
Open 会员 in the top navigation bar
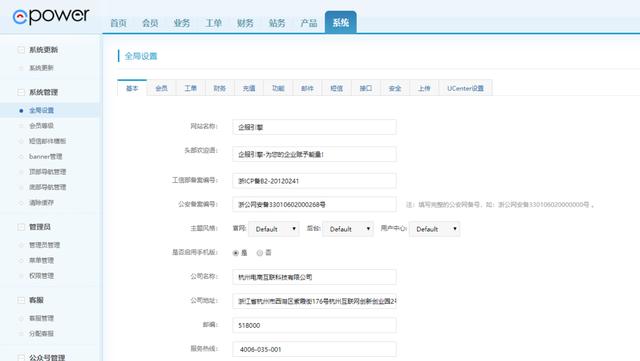[x=150, y=23]
